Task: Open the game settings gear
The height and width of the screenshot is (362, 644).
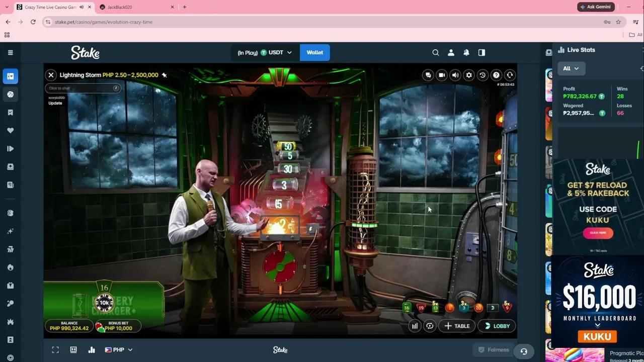Action: point(469,75)
